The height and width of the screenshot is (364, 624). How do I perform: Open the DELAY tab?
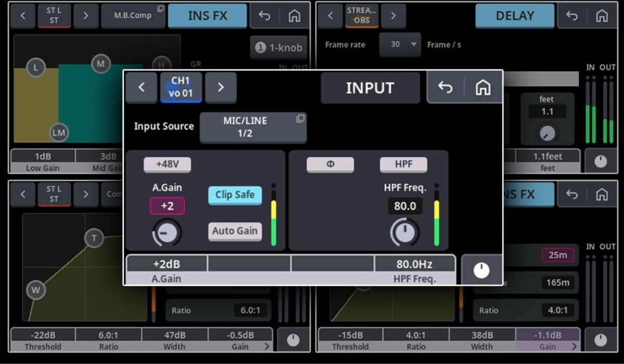[515, 16]
